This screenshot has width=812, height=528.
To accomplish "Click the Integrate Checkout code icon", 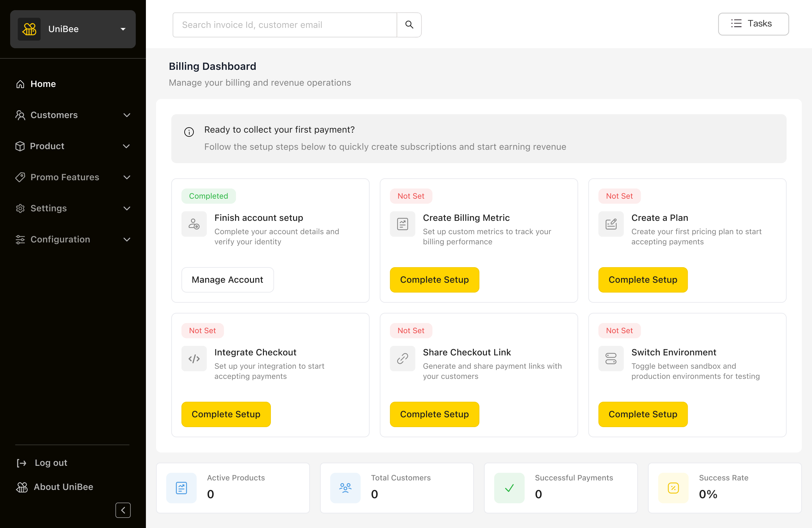I will (194, 358).
